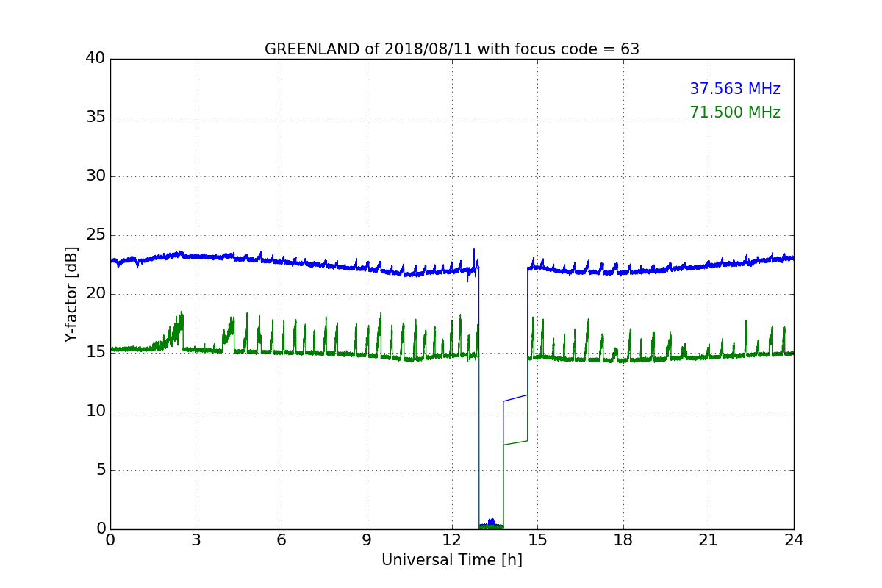Click the x-axis tick label 9
882x588 pixels.
click(367, 540)
